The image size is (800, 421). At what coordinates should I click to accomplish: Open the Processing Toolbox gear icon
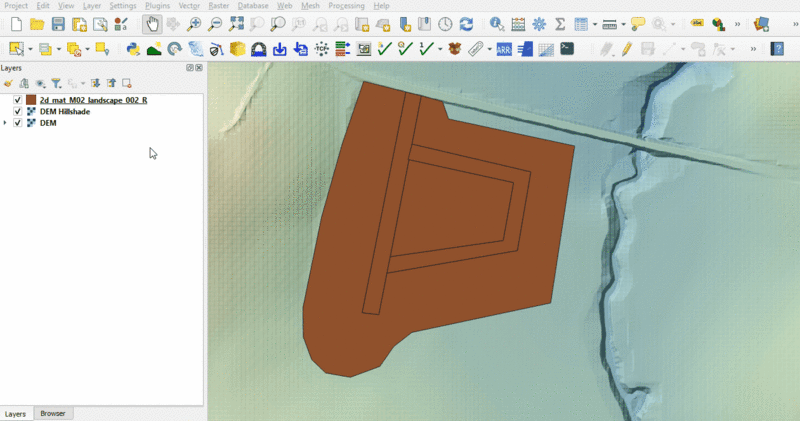539,24
